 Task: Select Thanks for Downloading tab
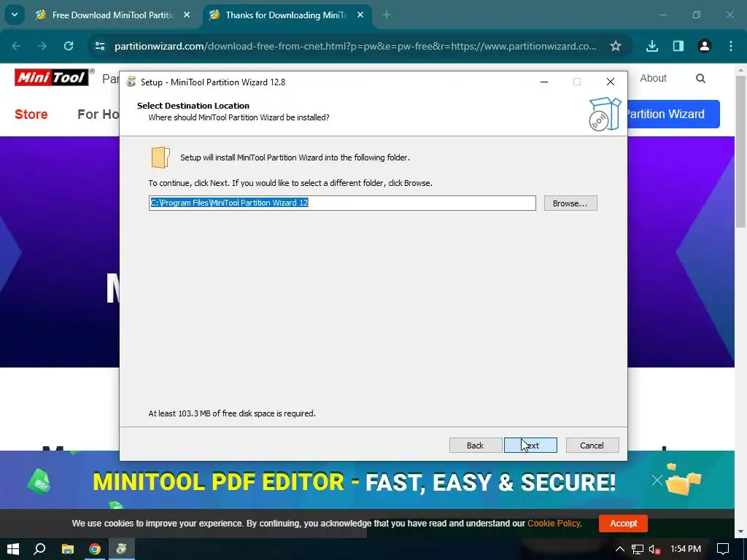[286, 15]
